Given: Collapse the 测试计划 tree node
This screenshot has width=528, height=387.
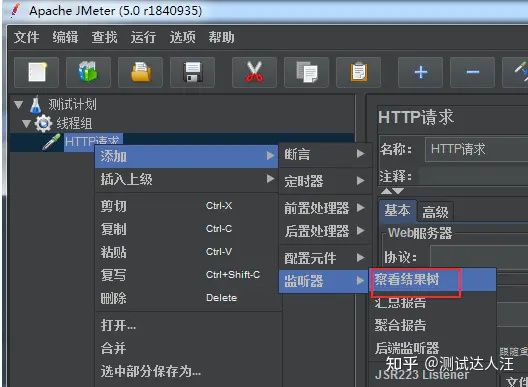Looking at the screenshot, I should pos(19,105).
